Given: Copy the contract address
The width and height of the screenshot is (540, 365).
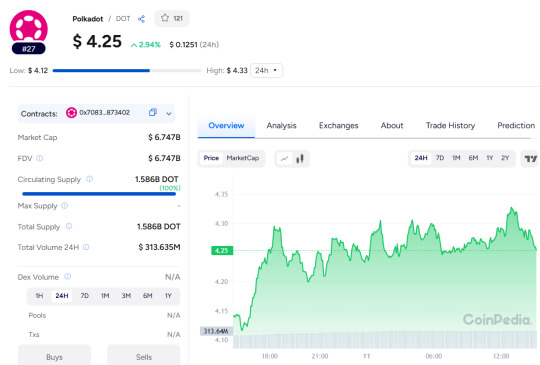Looking at the screenshot, I should point(153,112).
